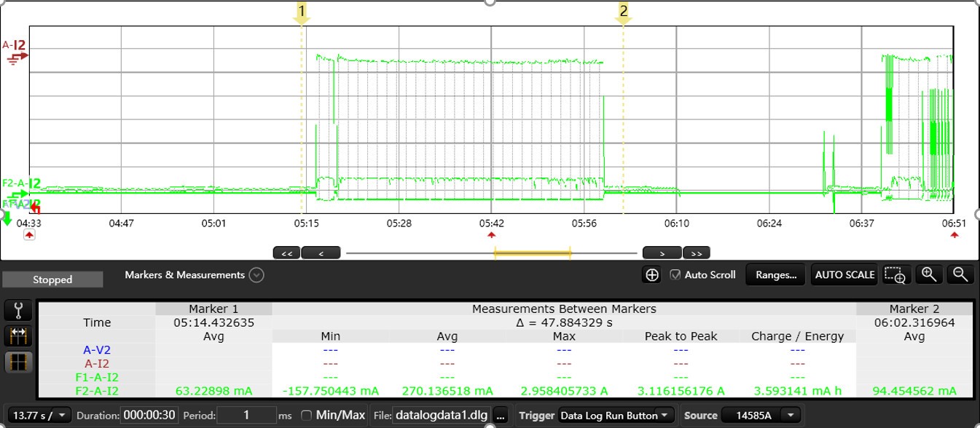
Task: Click the Measurements Between Markers header
Action: pos(564,309)
